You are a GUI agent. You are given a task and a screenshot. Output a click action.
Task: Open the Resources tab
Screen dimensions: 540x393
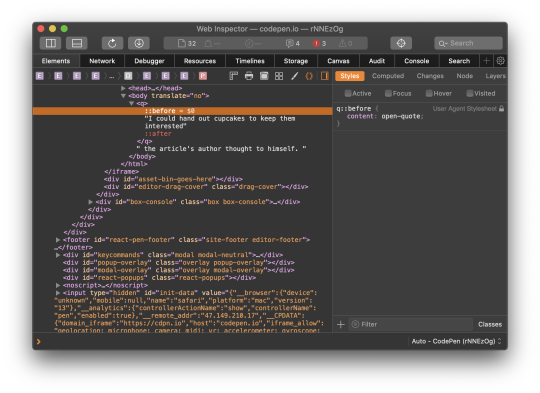tap(200, 61)
